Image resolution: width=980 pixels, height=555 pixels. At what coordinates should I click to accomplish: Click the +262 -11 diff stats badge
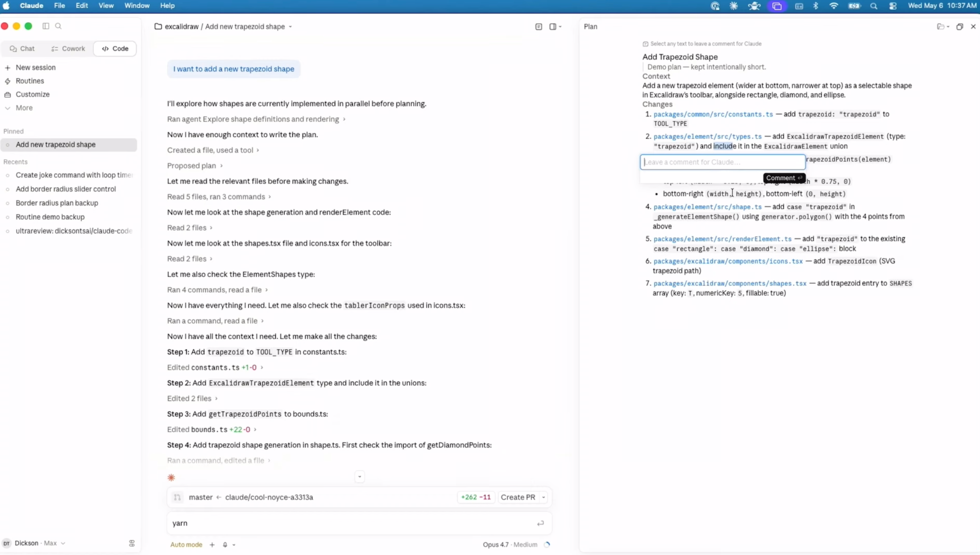click(476, 497)
